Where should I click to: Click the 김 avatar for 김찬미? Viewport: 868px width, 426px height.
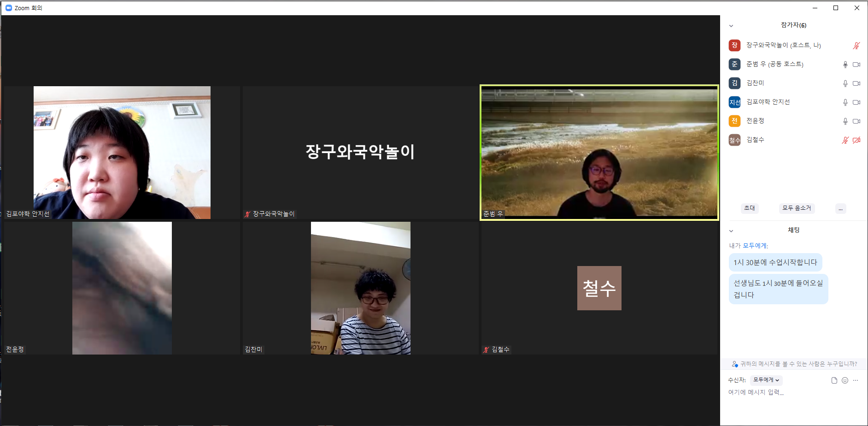point(734,83)
